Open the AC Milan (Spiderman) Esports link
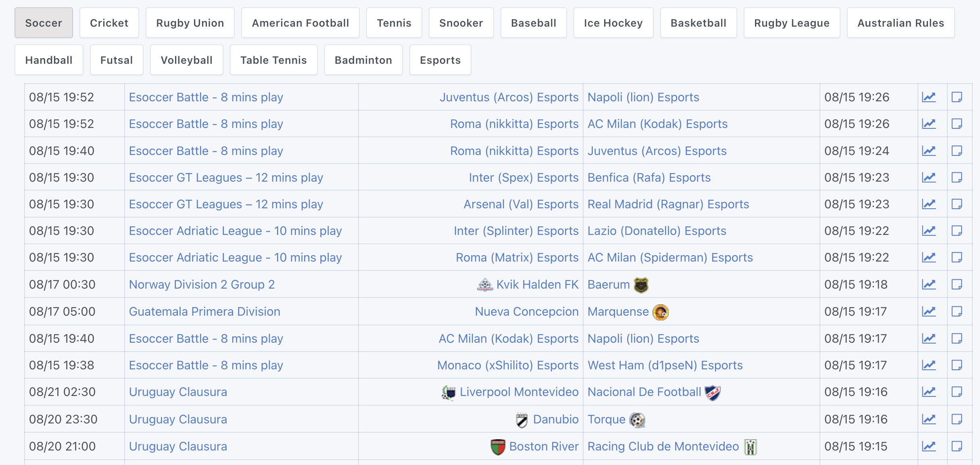 pyautogui.click(x=670, y=258)
